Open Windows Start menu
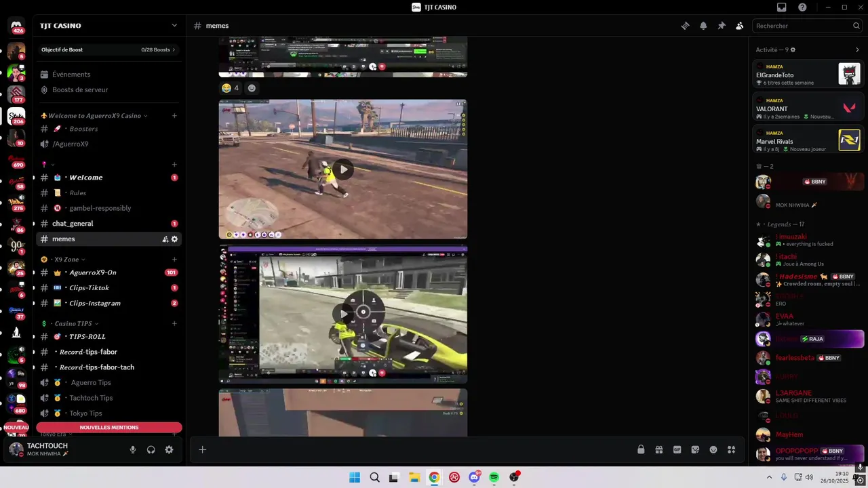 coord(355,477)
